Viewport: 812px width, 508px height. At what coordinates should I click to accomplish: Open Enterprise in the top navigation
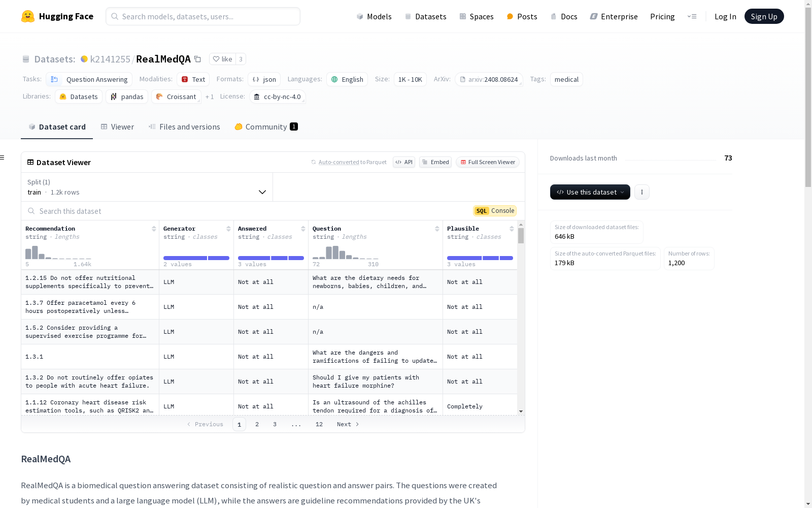(x=614, y=16)
